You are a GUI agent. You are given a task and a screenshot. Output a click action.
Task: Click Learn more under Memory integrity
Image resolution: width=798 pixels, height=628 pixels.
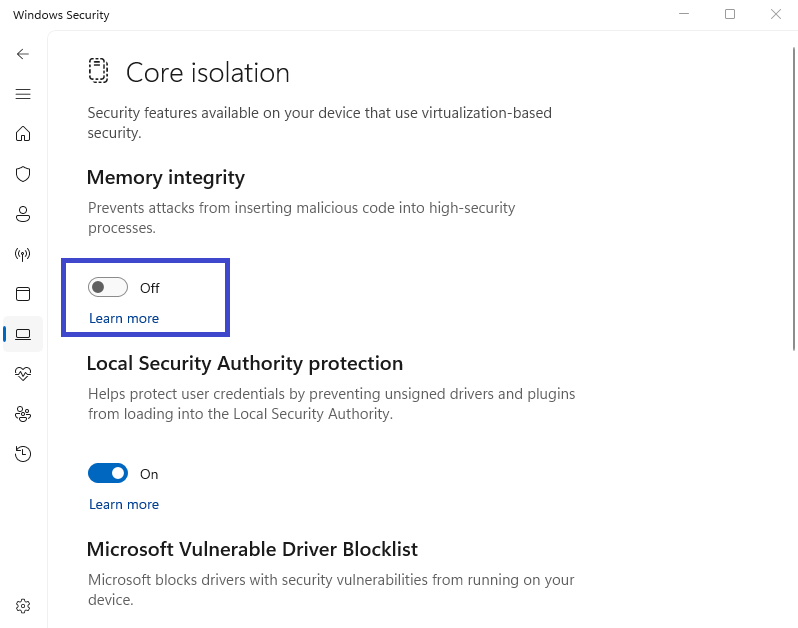124,318
